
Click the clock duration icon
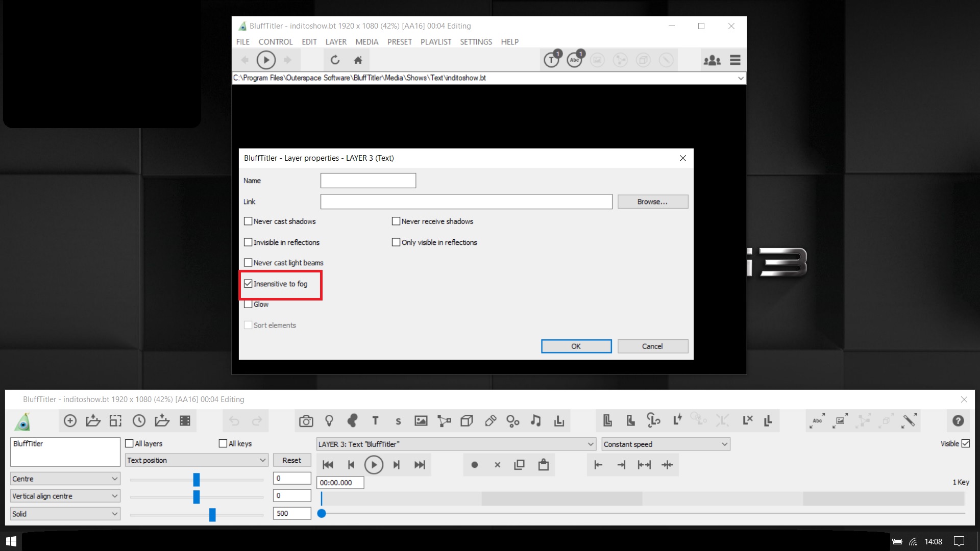point(139,421)
